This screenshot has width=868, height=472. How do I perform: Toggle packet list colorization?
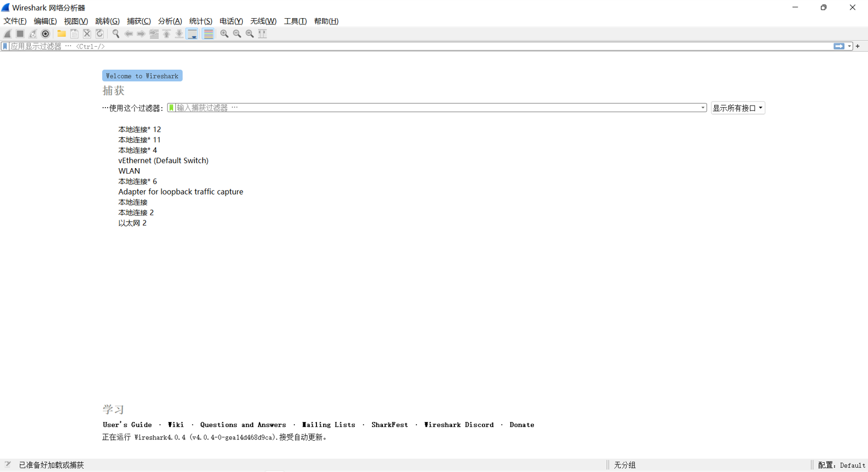(x=208, y=34)
